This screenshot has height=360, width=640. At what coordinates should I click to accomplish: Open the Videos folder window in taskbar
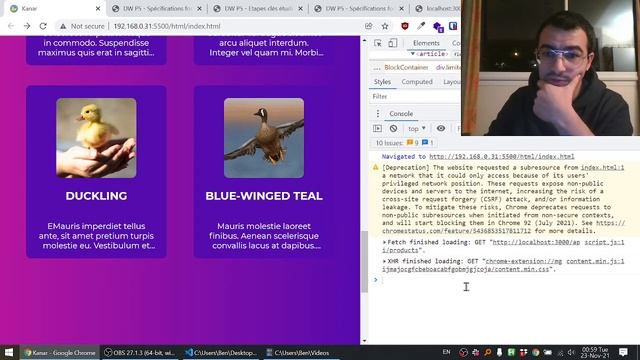[301, 353]
